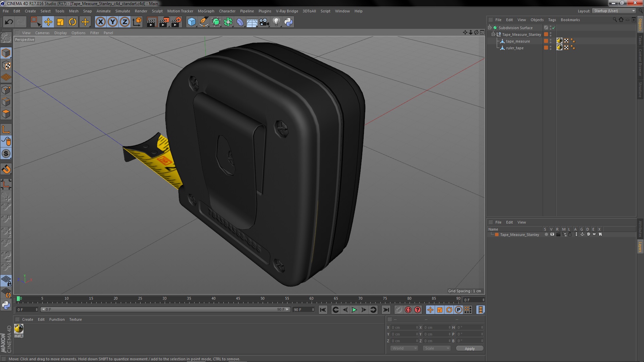Select the Live Selection tool
Image resolution: width=644 pixels, height=362 pixels.
[x=36, y=22]
